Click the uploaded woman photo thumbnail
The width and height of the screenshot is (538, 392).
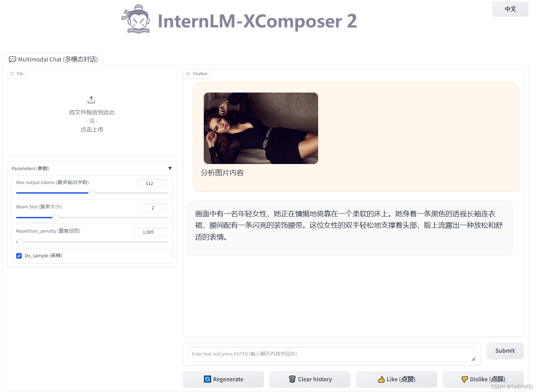tap(261, 128)
